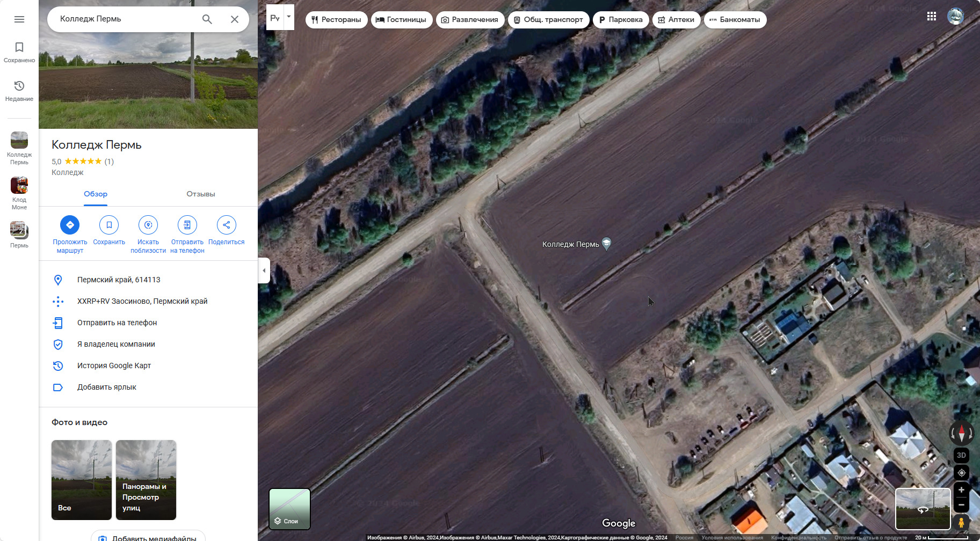Toggle 3D map view
Screen dimensions: 980x541
click(961, 455)
